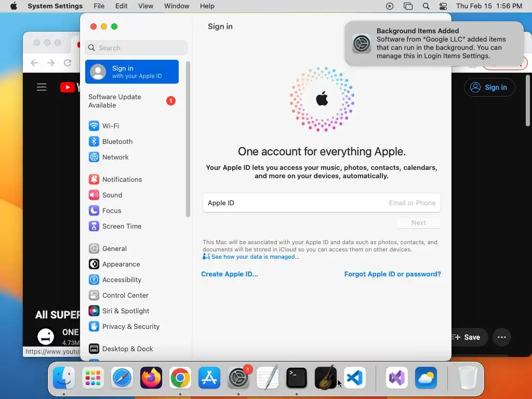Click Forgot Apple ID or password link
The image size is (532, 399).
[393, 274]
